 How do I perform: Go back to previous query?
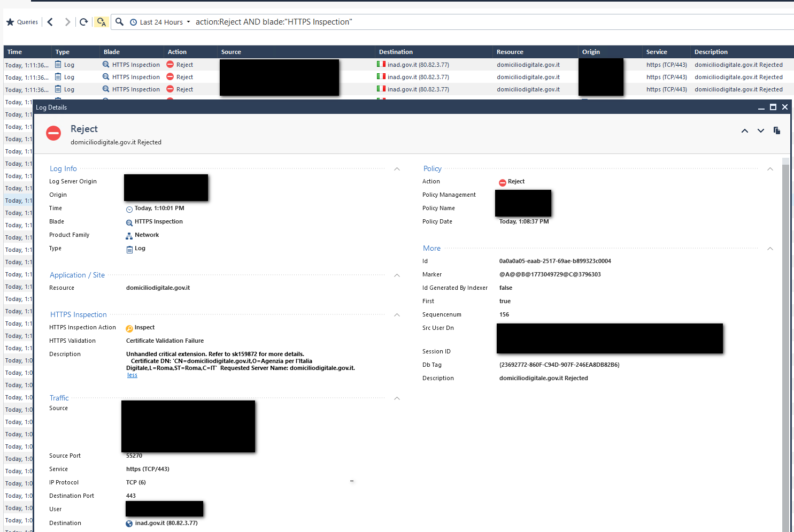(50, 22)
